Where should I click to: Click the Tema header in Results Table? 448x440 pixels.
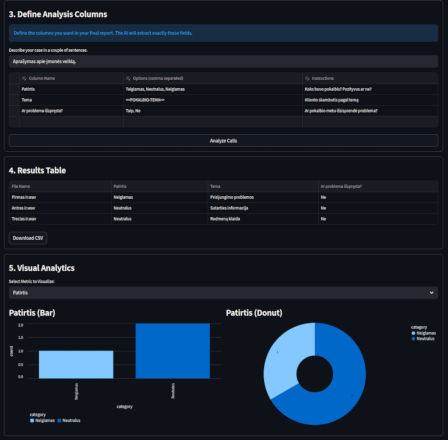[x=263, y=186]
